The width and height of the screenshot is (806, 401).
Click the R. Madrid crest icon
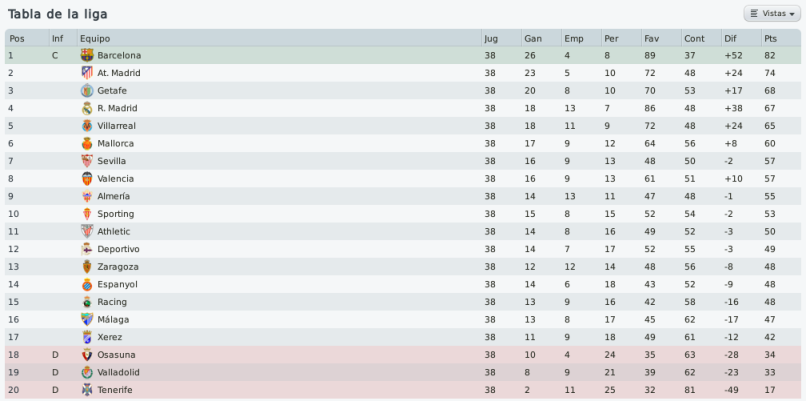[x=87, y=108]
